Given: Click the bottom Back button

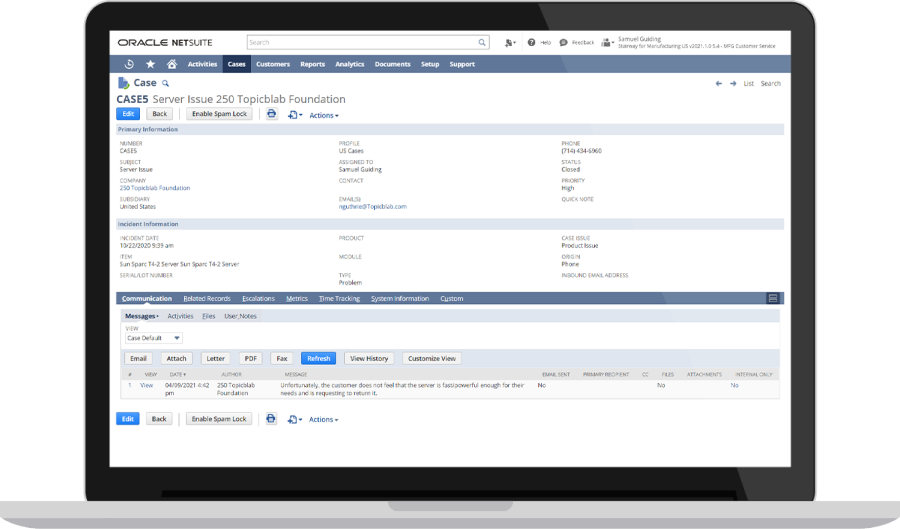Looking at the screenshot, I should (x=159, y=419).
